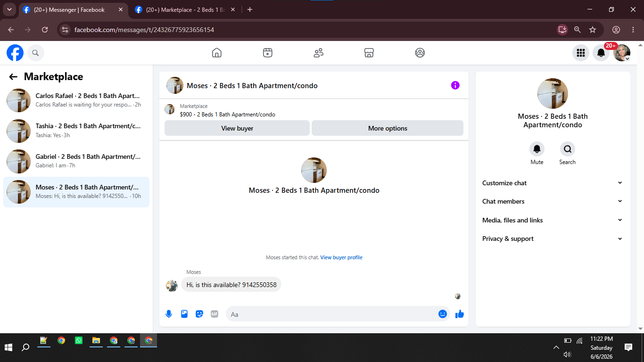The height and width of the screenshot is (362, 644).
Task: Open the $900 - 2 Beds listing link
Action: click(227, 115)
